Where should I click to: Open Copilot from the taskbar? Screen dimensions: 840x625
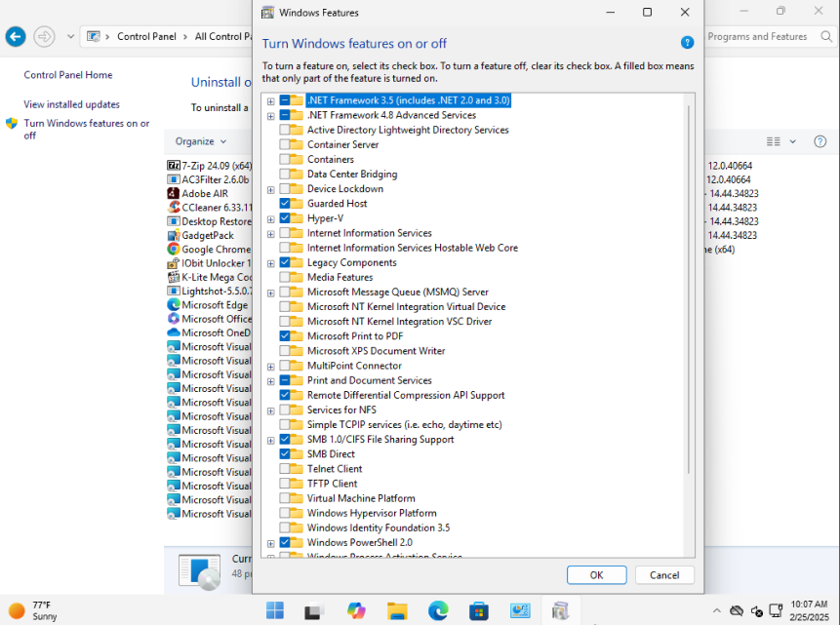click(356, 610)
